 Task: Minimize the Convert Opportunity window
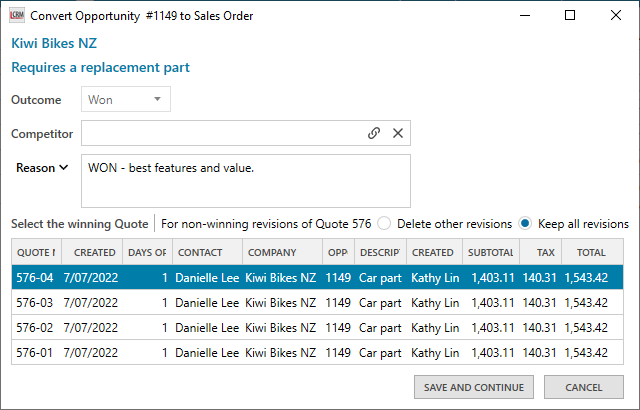click(524, 15)
